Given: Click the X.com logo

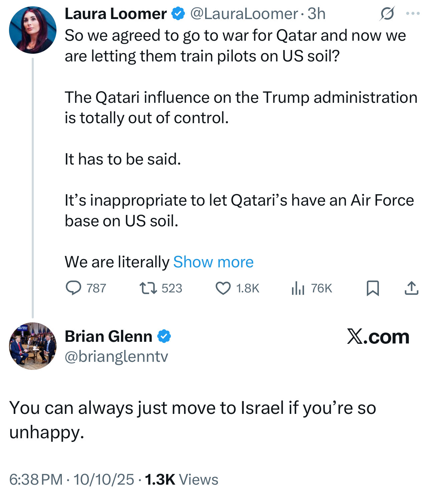Looking at the screenshot, I should pos(378,336).
